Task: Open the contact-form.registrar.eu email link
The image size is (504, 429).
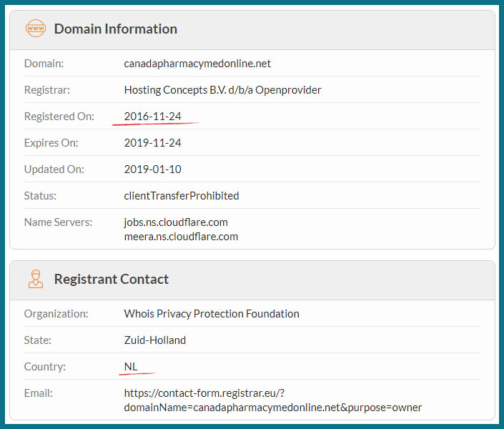Action: [x=272, y=400]
